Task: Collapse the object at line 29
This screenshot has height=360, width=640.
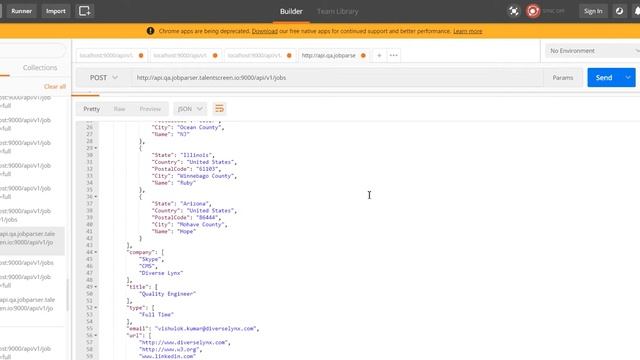Action: 96,148
